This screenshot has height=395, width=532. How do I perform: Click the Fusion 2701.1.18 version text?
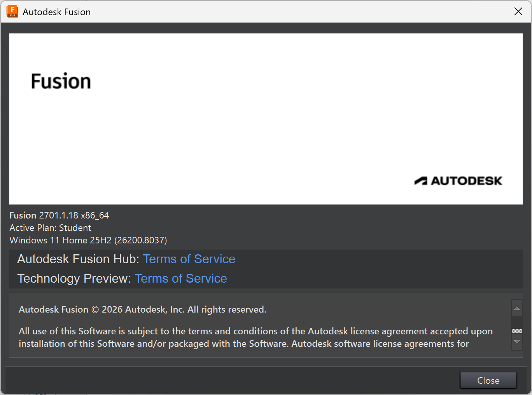[59, 215]
